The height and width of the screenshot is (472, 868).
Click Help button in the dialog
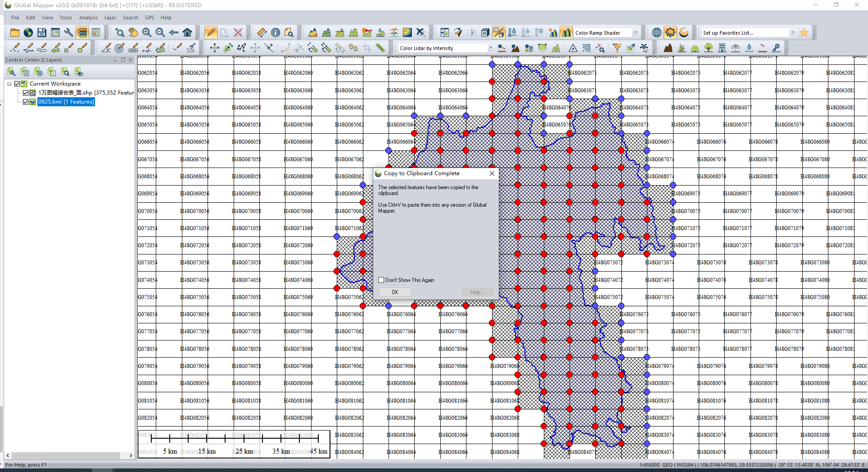click(477, 292)
